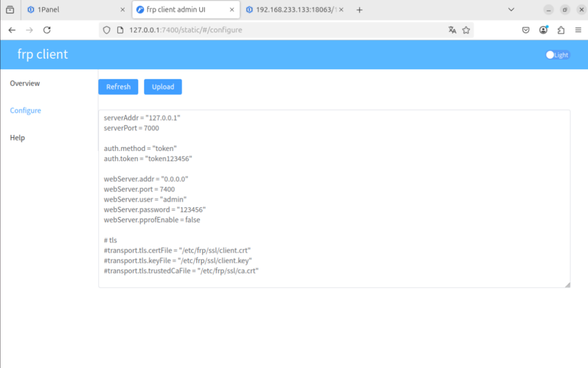Click the #transport.tls.keyFile line
Image resolution: width=588 pixels, height=368 pixels.
pyautogui.click(x=178, y=261)
